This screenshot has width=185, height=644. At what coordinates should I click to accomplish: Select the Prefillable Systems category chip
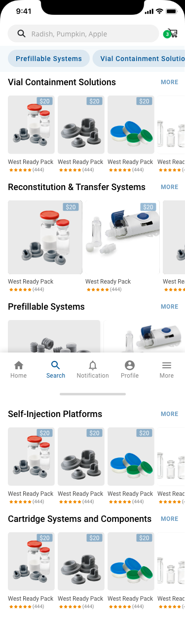click(x=49, y=59)
